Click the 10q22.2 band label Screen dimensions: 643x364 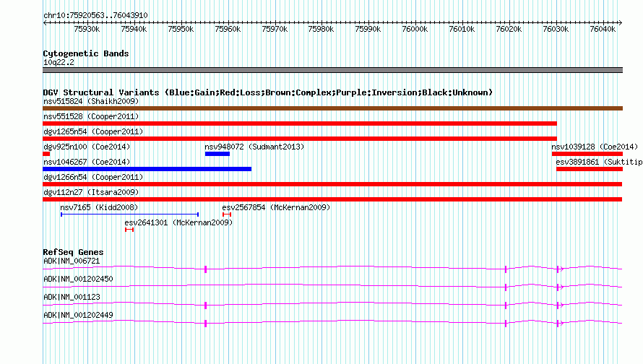(x=59, y=62)
